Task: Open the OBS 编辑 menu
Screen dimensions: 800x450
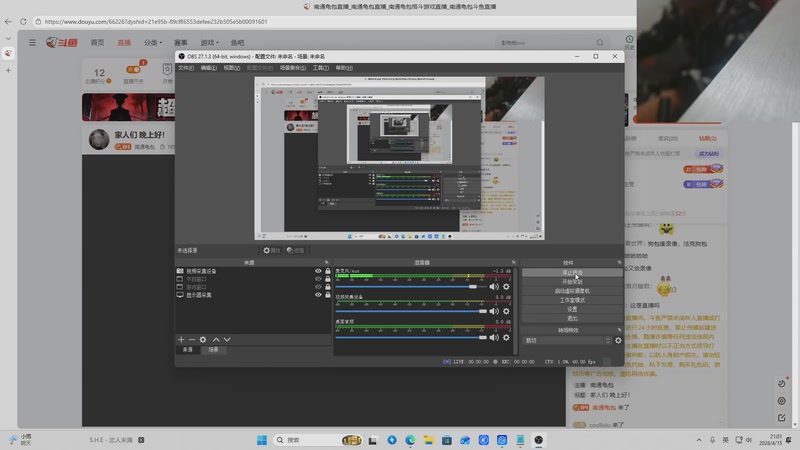Action: click(x=208, y=68)
